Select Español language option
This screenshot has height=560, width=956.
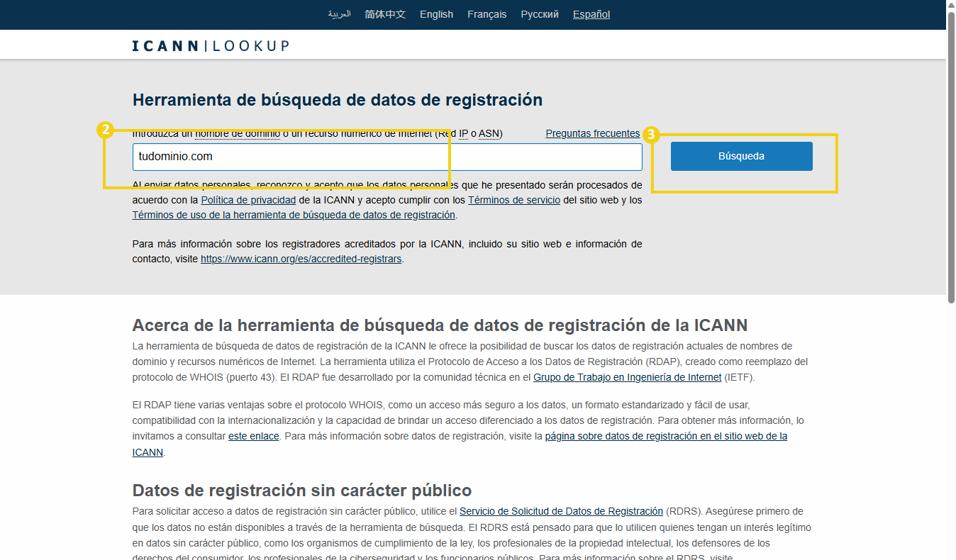pyautogui.click(x=591, y=14)
